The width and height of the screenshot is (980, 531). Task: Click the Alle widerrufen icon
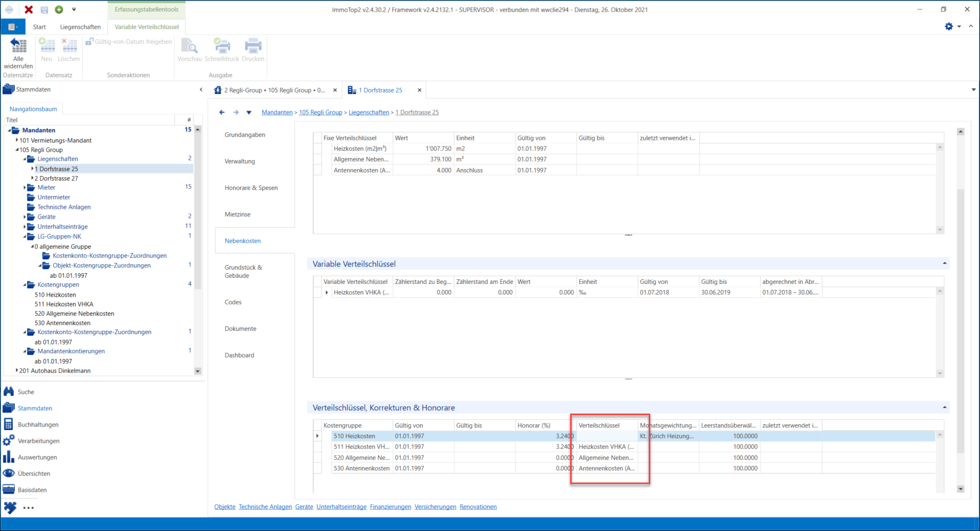click(18, 46)
